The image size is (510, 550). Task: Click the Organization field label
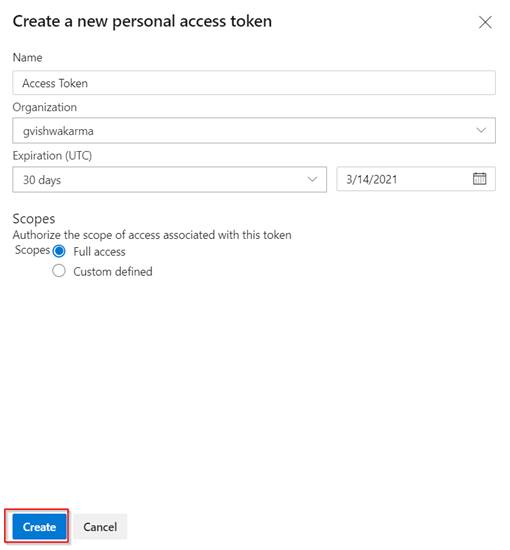tap(45, 107)
